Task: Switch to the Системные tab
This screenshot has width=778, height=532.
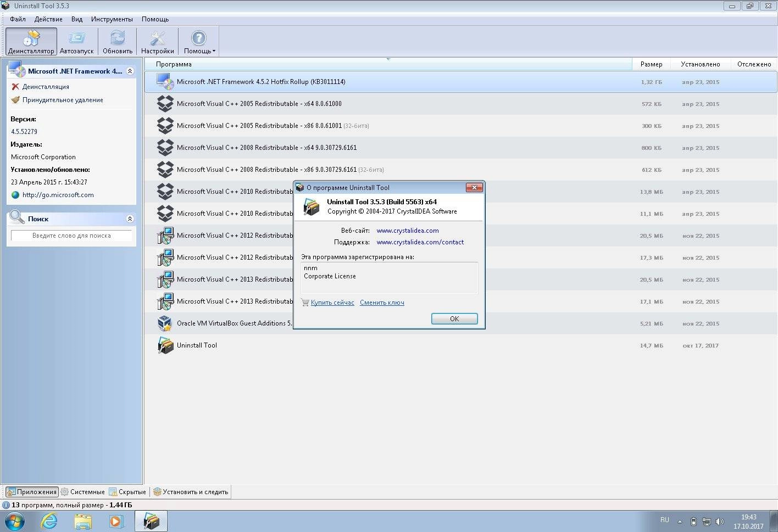Action: click(x=82, y=492)
